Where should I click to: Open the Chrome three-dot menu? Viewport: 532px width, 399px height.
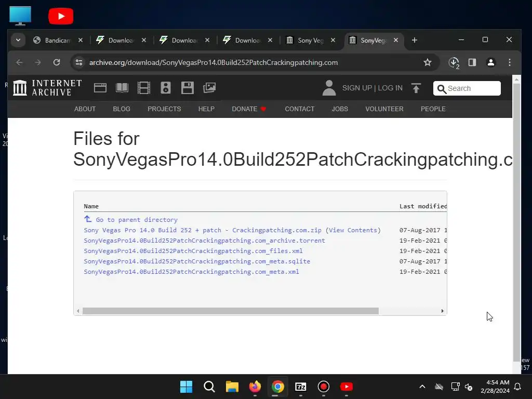(509, 62)
